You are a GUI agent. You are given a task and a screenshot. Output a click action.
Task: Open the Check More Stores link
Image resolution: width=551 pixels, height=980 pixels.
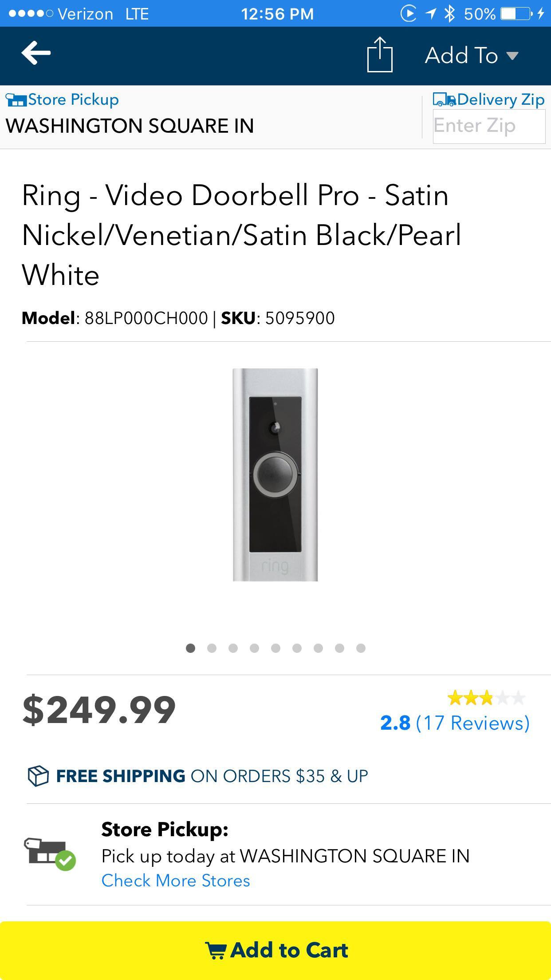coord(176,881)
